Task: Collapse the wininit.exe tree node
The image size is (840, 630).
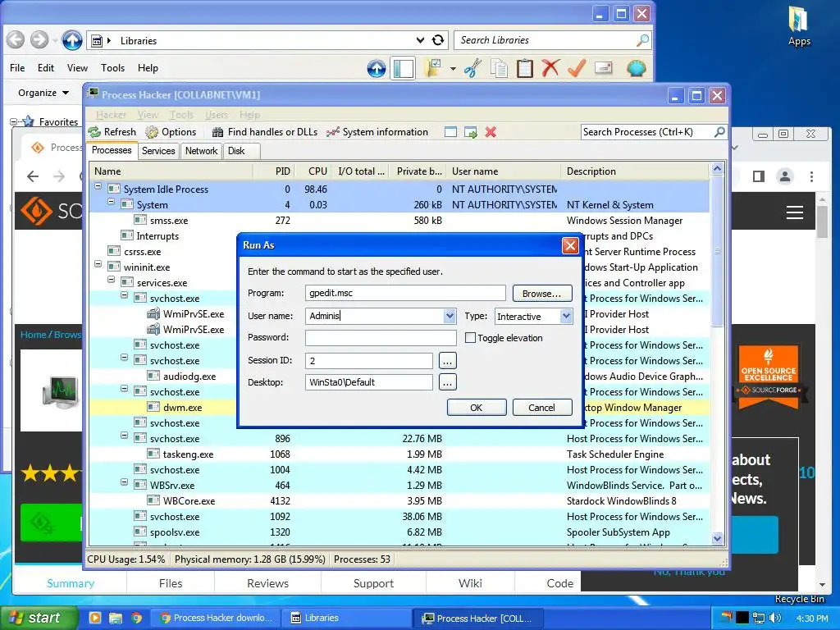Action: (x=98, y=264)
